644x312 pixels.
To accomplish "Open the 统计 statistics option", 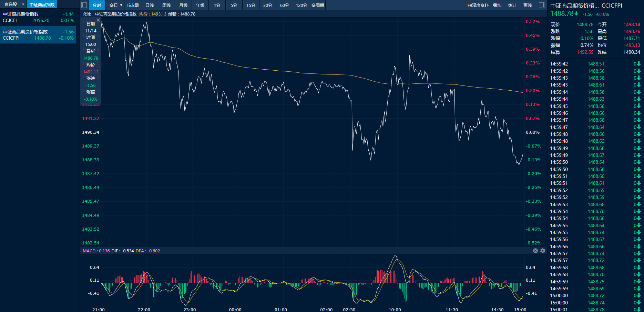I will tap(512, 5).
